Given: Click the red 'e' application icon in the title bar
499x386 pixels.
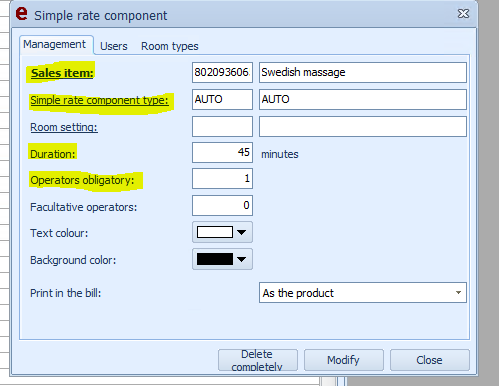Looking at the screenshot, I should coord(22,13).
